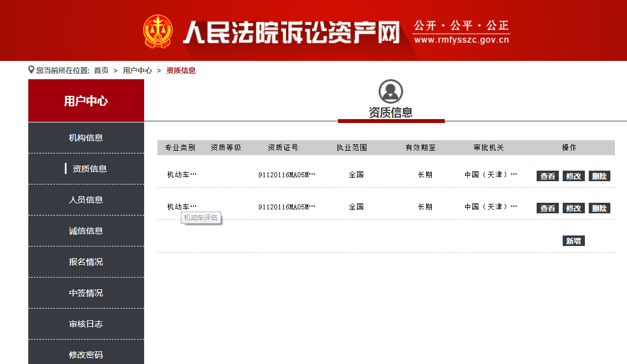This screenshot has height=364, width=627.
Task: Click first row's certificate number 91120116MA05M…
Action: click(x=287, y=175)
